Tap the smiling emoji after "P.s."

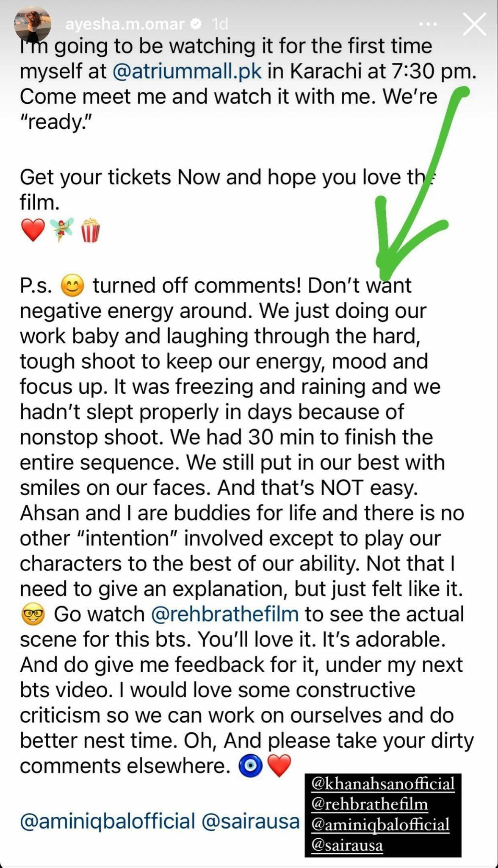72,285
